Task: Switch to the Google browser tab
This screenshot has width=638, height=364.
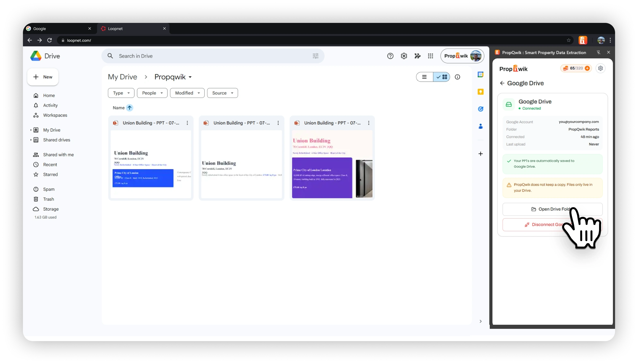Action: (x=59, y=29)
